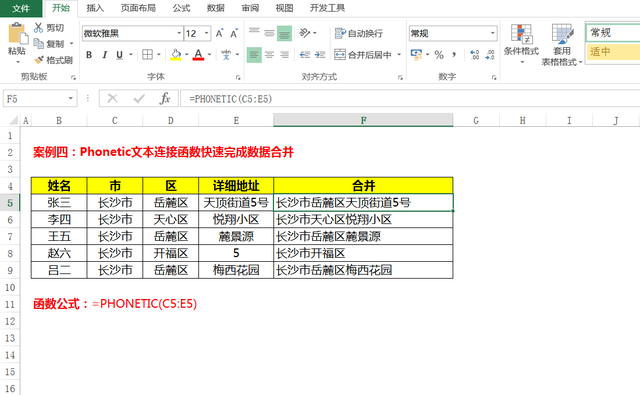
Task: Decrease font size with small A
Action: click(x=234, y=33)
